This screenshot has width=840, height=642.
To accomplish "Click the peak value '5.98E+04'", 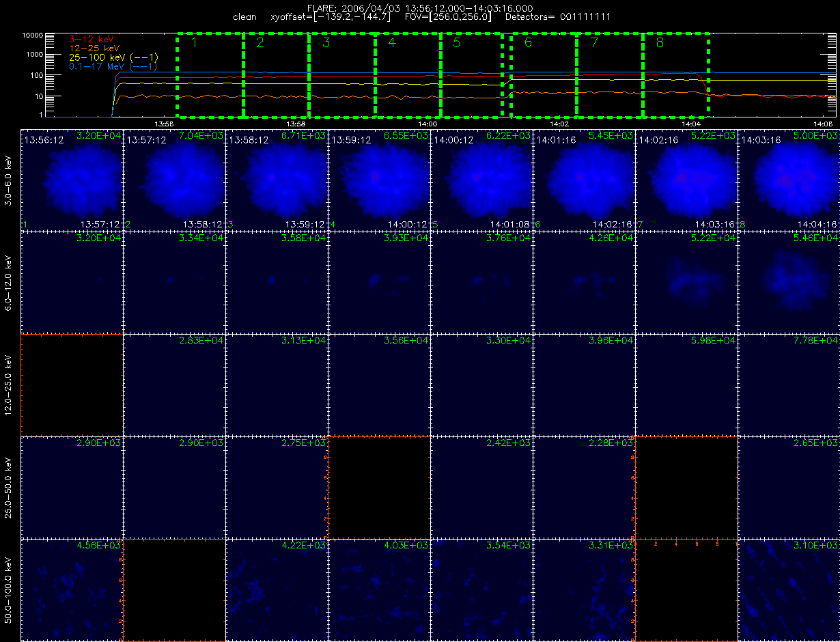I will pyautogui.click(x=714, y=340).
